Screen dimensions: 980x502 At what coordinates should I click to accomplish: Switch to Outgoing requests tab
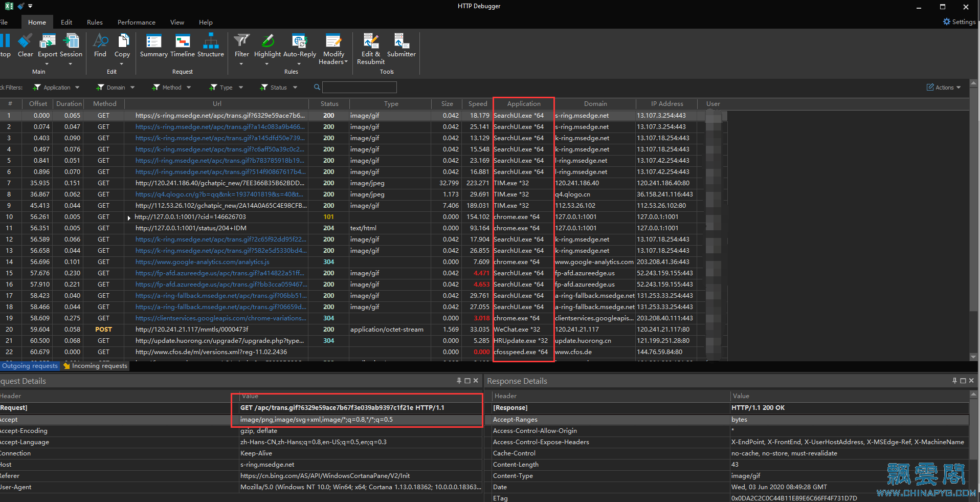point(30,366)
